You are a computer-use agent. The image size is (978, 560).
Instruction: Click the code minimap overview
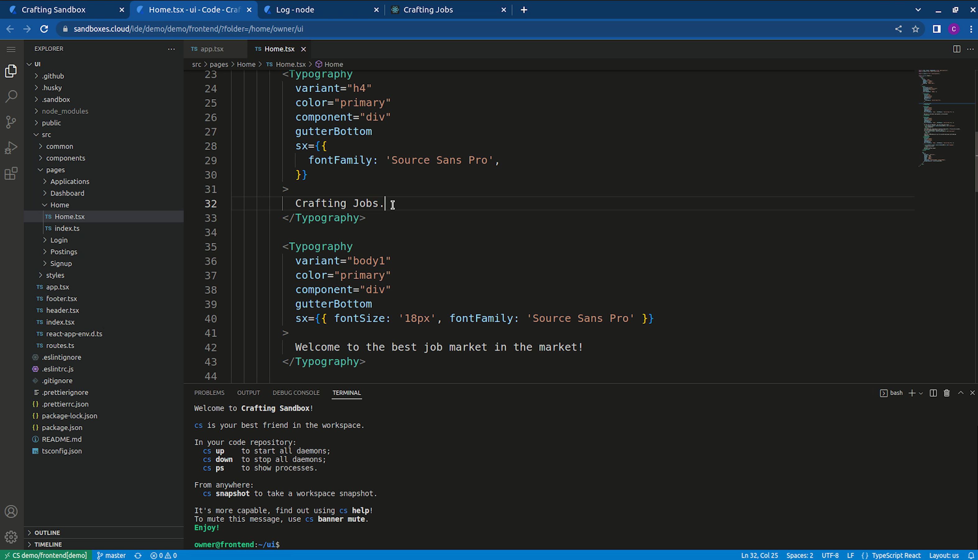click(x=938, y=115)
